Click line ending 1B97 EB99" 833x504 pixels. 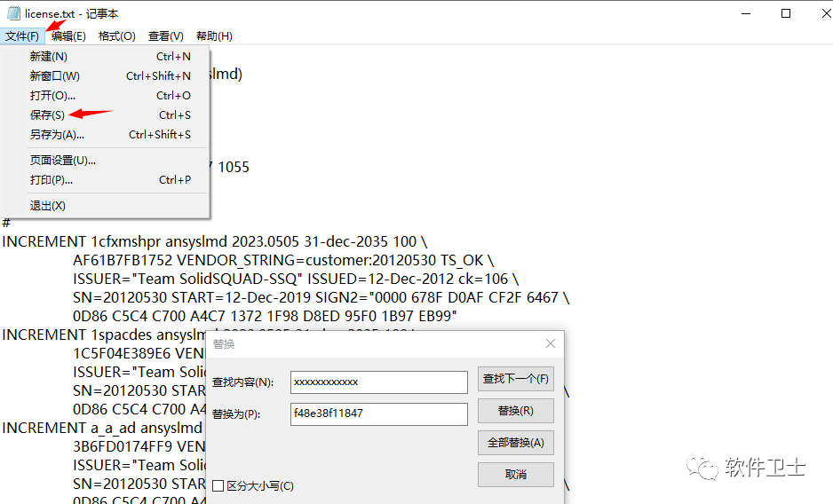(x=266, y=316)
